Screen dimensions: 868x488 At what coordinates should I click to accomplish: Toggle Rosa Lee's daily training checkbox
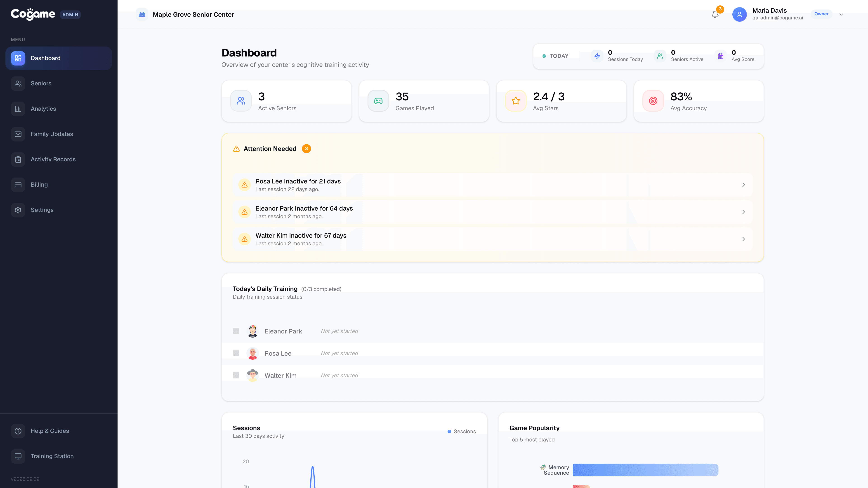[x=236, y=353]
